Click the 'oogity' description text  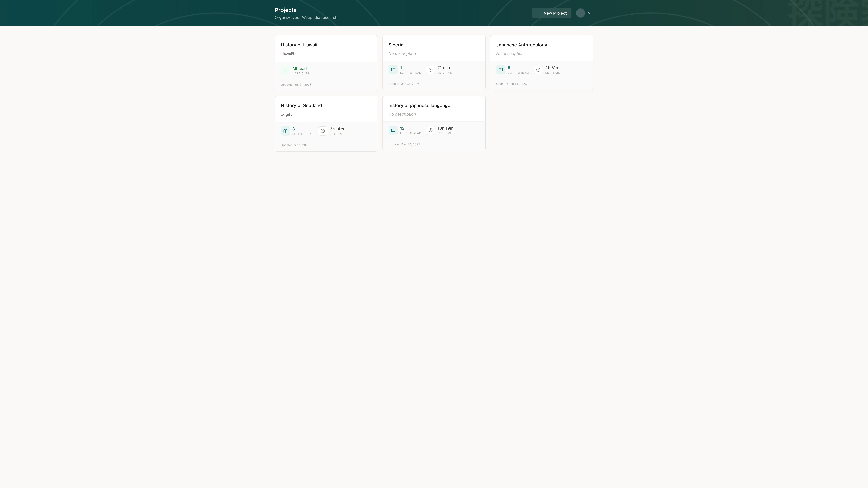(x=286, y=115)
